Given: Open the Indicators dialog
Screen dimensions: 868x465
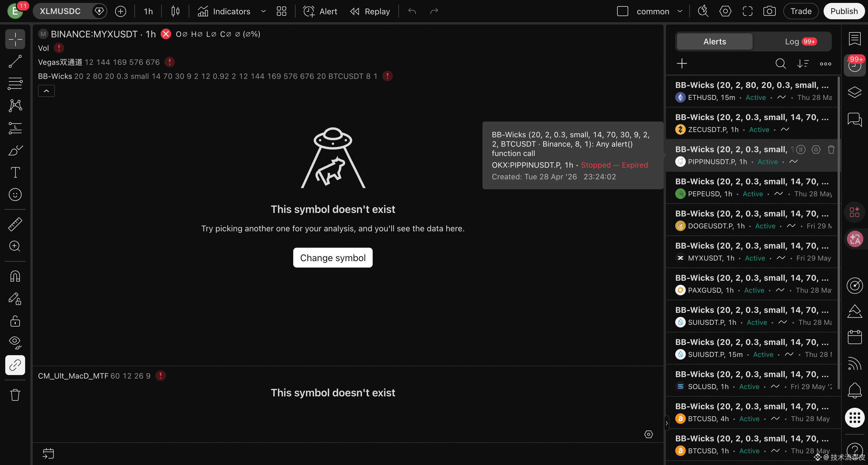Looking at the screenshot, I should tap(224, 11).
